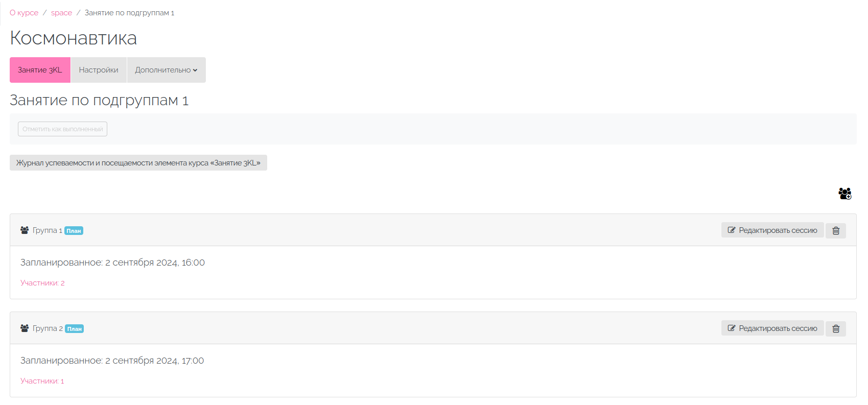868x405 pixels.
Task: Edit session for Группа 1
Action: pyautogui.click(x=772, y=230)
